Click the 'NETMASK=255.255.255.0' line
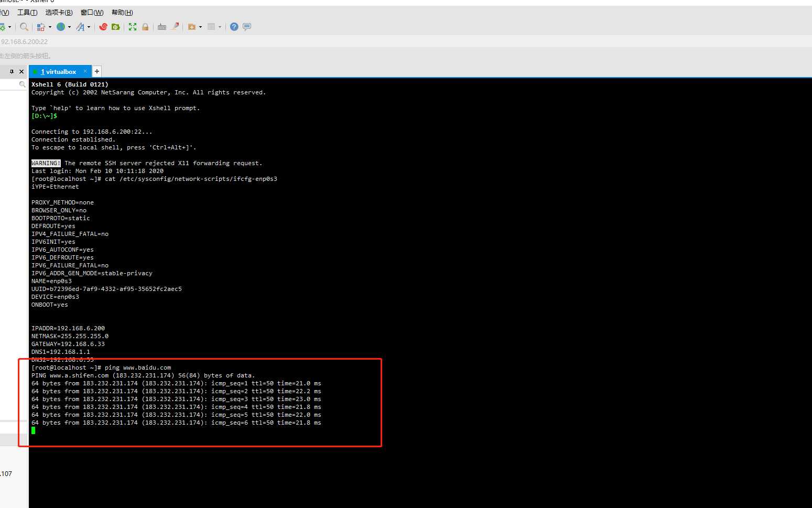Screen dimensions: 812x508 (70, 336)
